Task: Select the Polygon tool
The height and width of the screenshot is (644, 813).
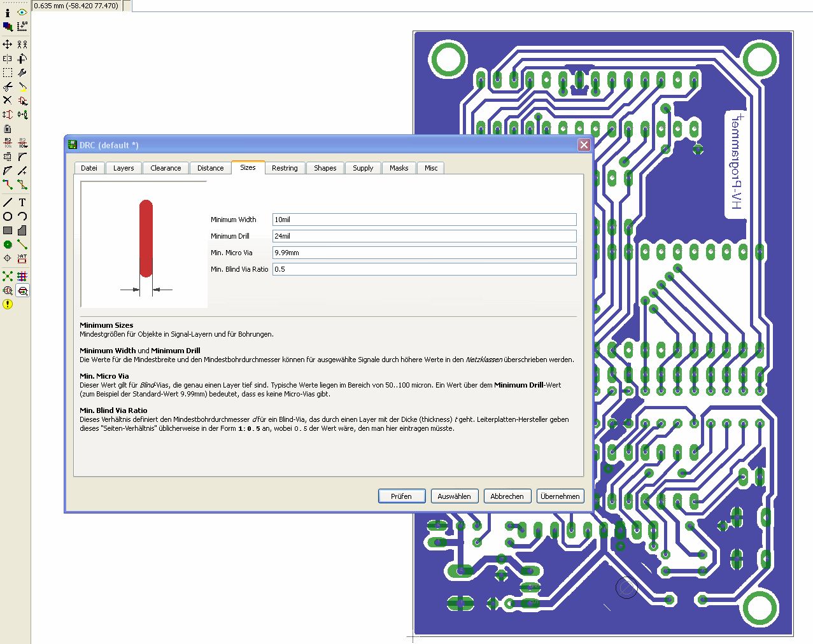Action: tap(22, 230)
